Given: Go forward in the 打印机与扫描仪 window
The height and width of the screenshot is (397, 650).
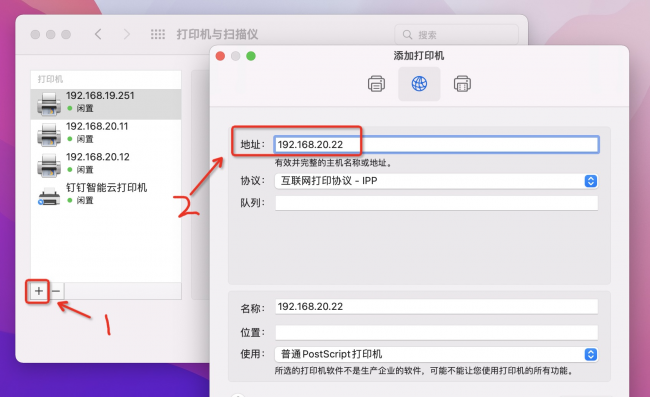Looking at the screenshot, I should click(127, 34).
